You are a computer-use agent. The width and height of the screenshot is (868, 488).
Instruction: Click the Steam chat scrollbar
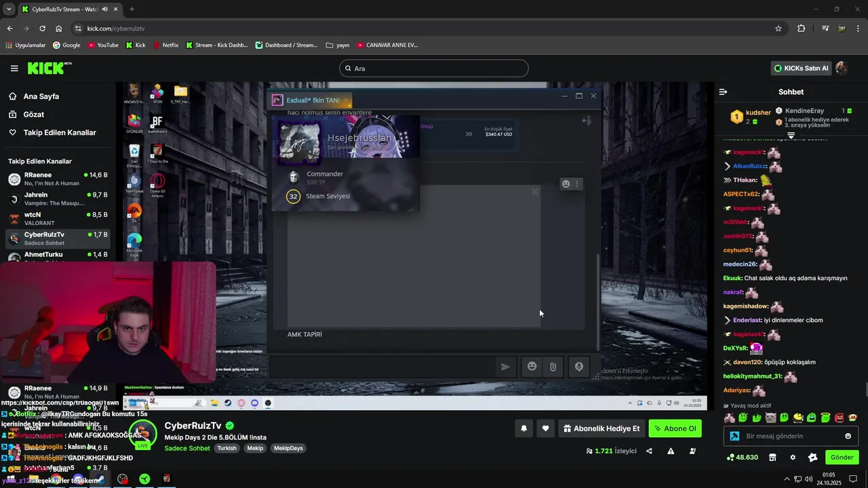point(597,302)
